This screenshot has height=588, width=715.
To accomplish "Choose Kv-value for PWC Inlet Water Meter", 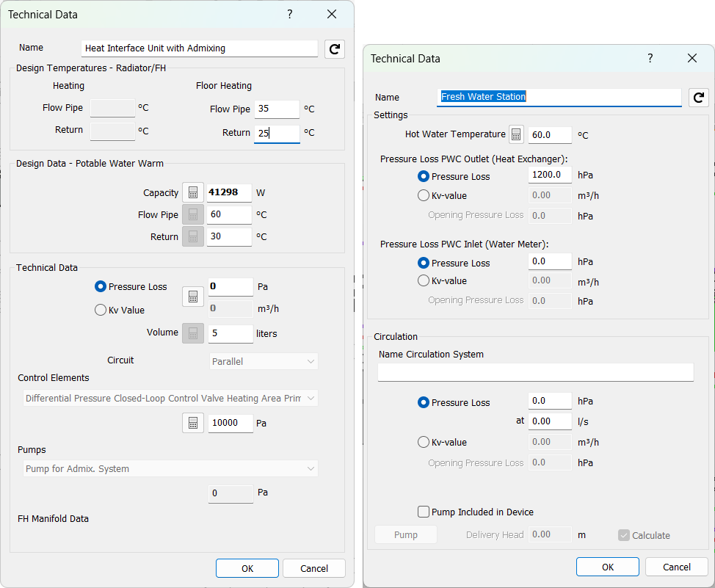I will [423, 280].
